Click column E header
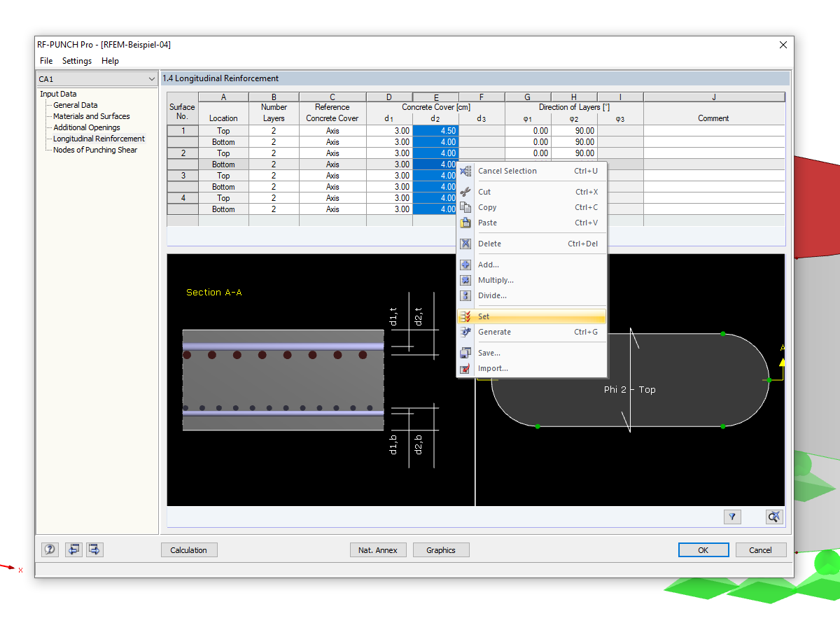The image size is (840, 630). [435, 97]
